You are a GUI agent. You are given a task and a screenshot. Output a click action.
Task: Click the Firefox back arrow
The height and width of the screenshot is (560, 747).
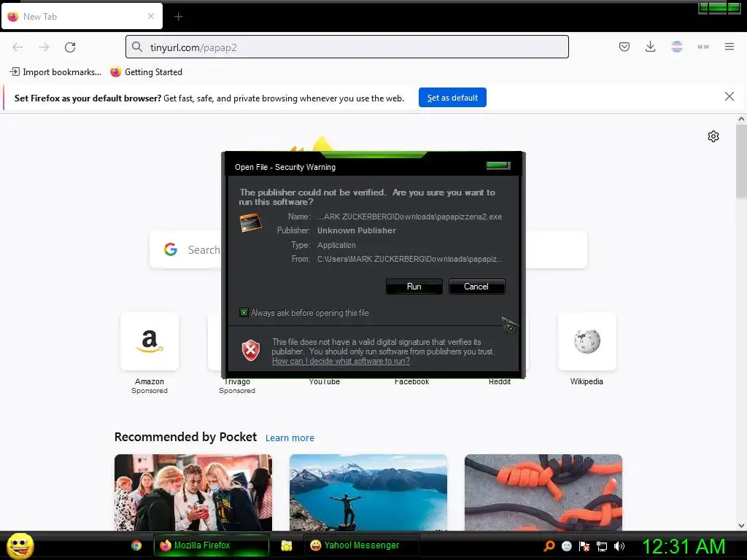click(18, 47)
